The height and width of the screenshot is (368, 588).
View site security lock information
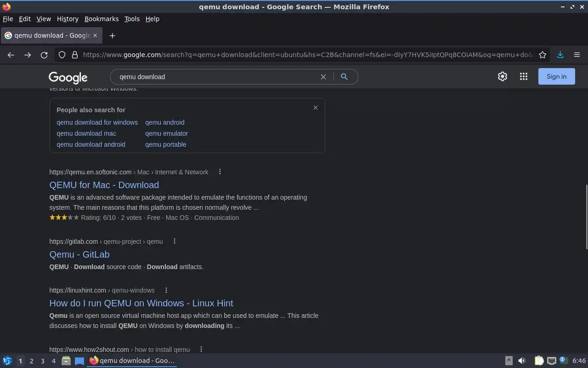[x=75, y=55]
